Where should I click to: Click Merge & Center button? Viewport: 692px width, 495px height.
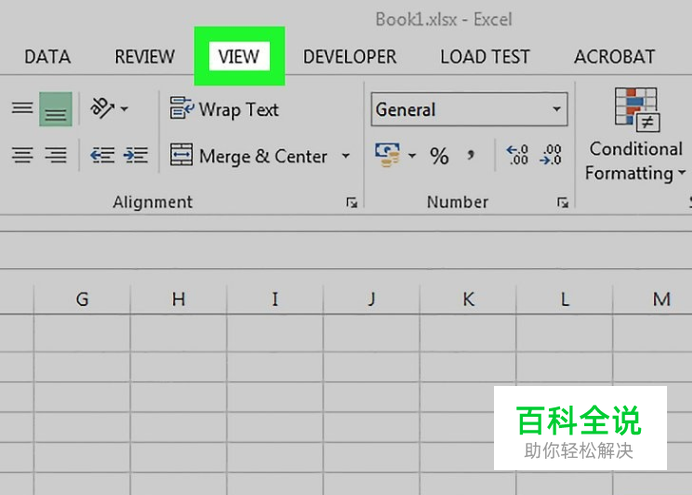click(249, 156)
